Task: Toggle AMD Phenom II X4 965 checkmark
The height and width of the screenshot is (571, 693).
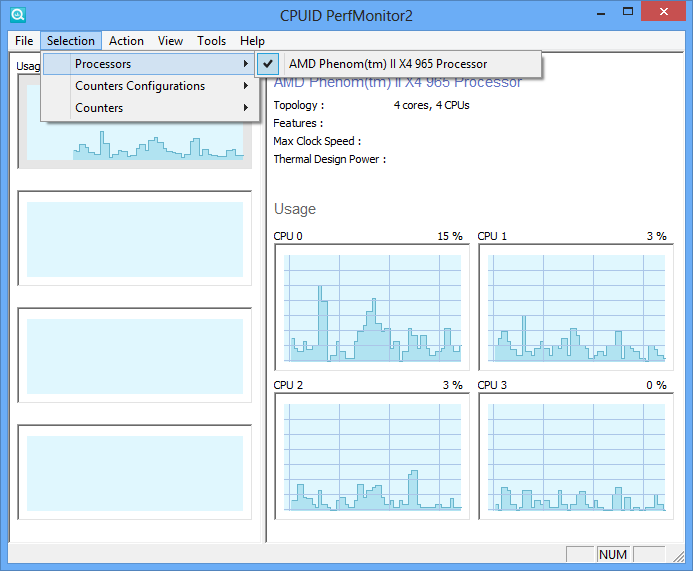Action: (x=268, y=64)
